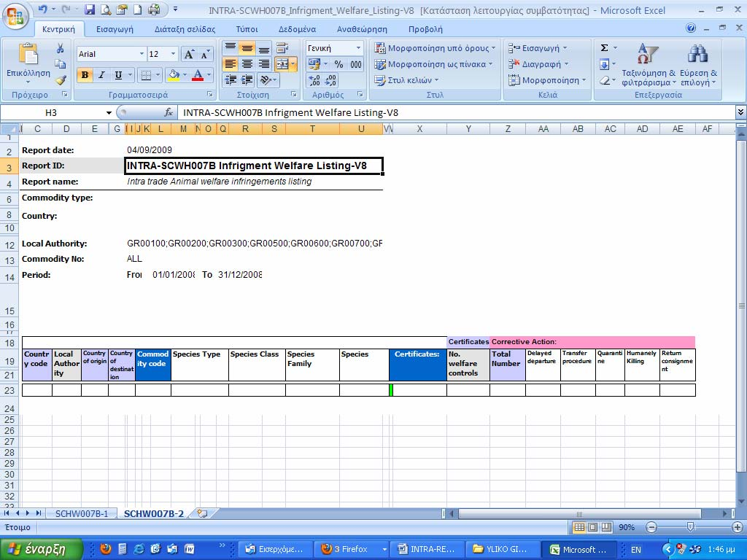The width and height of the screenshot is (747, 560).
Task: Apply percent style number format
Action: pyautogui.click(x=338, y=64)
